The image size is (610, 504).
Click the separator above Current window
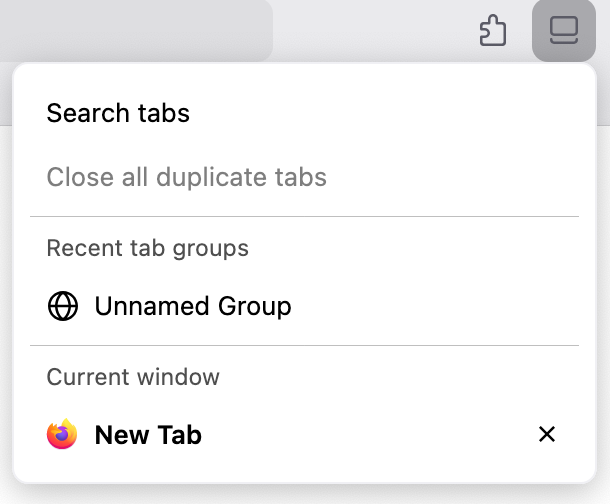(x=304, y=346)
